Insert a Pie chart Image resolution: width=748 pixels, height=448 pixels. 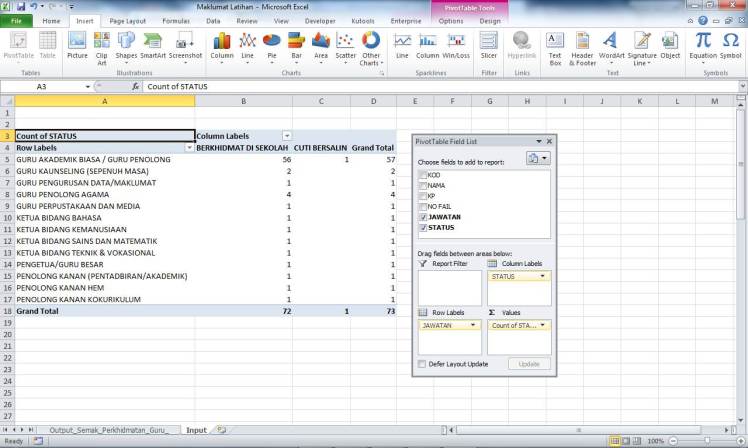(272, 47)
